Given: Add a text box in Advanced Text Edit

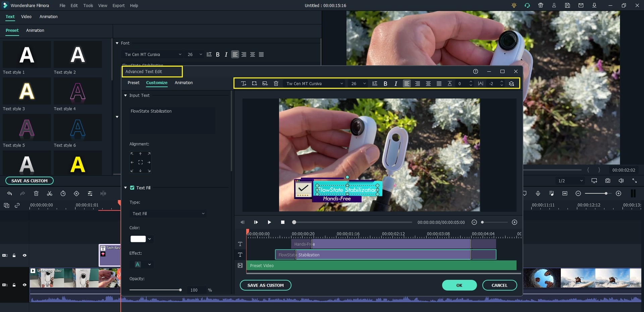Looking at the screenshot, I should 244,83.
